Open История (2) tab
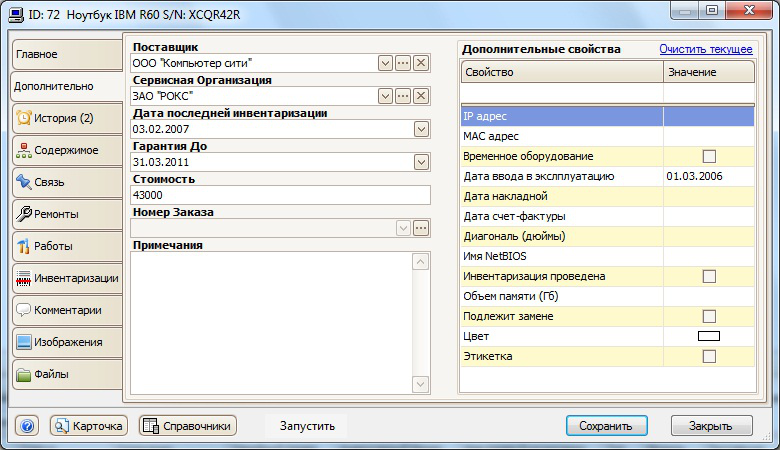 [x=67, y=118]
